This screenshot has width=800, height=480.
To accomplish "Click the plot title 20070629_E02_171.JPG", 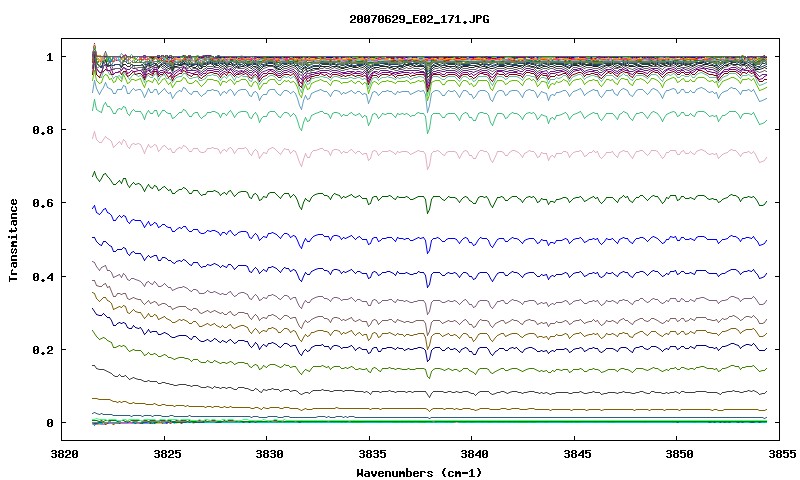I will [x=419, y=19].
